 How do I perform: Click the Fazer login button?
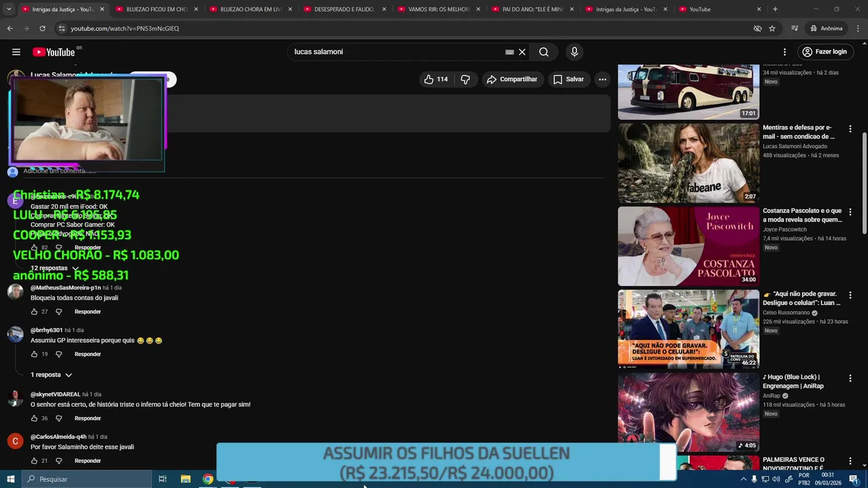pos(825,52)
